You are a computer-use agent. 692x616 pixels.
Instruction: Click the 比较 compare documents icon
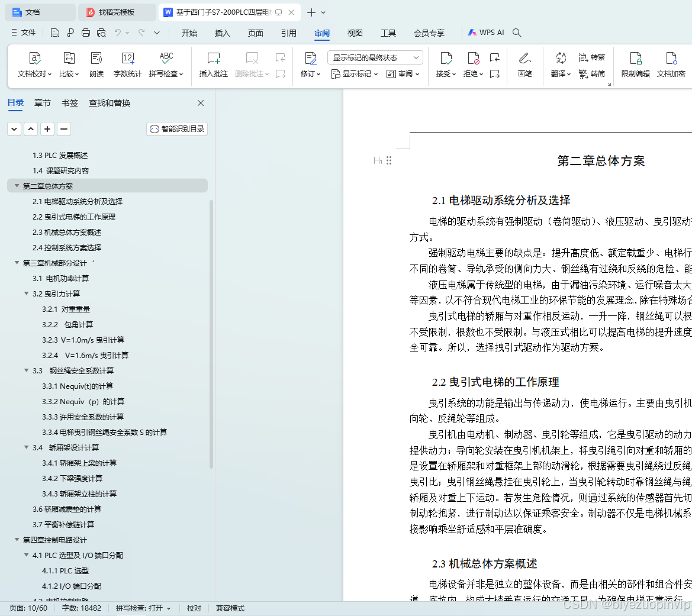(69, 58)
